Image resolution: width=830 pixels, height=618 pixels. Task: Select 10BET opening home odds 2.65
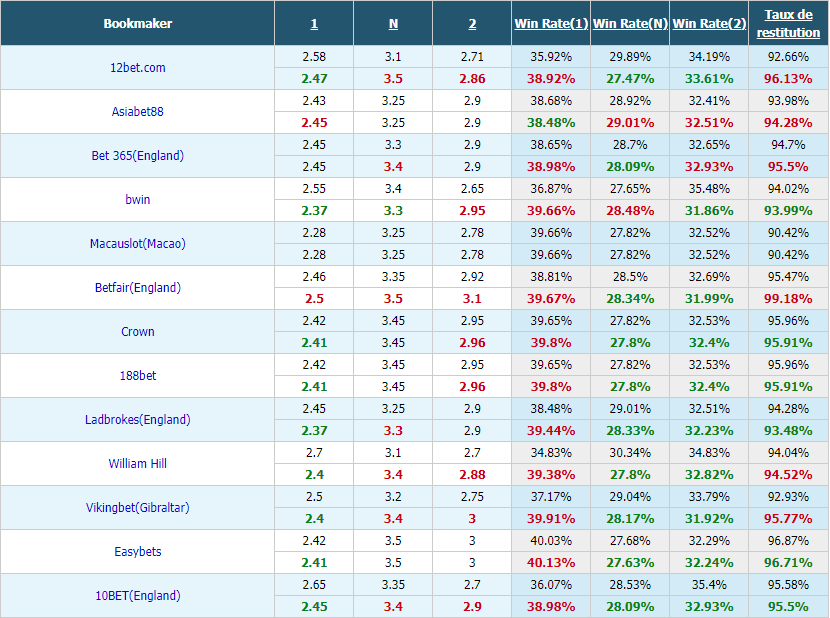(x=314, y=585)
